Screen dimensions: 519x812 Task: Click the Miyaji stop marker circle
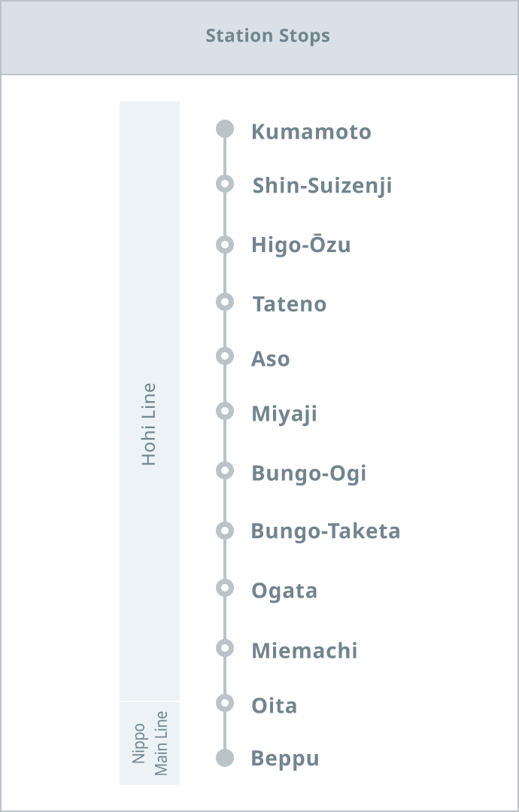225,411
